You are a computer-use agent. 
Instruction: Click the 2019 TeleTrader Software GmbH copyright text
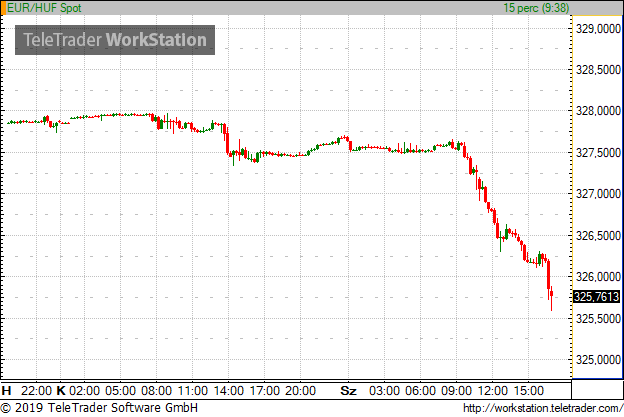[99, 408]
